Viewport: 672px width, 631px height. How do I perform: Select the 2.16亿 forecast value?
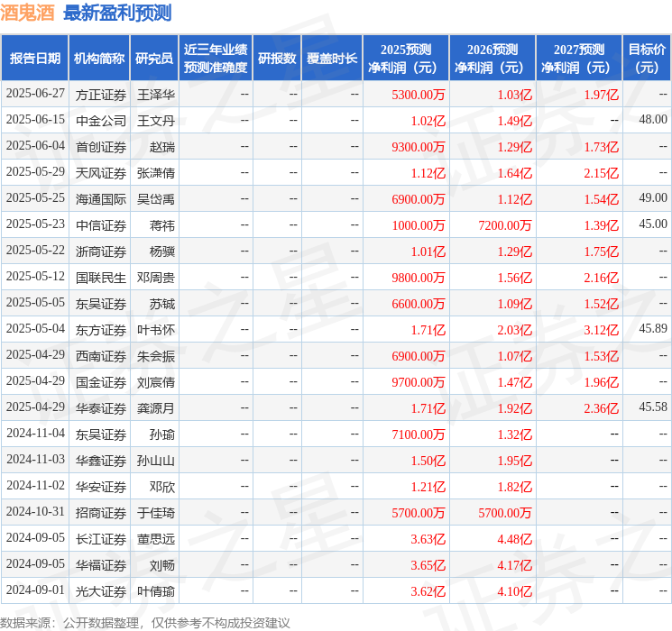click(x=602, y=278)
